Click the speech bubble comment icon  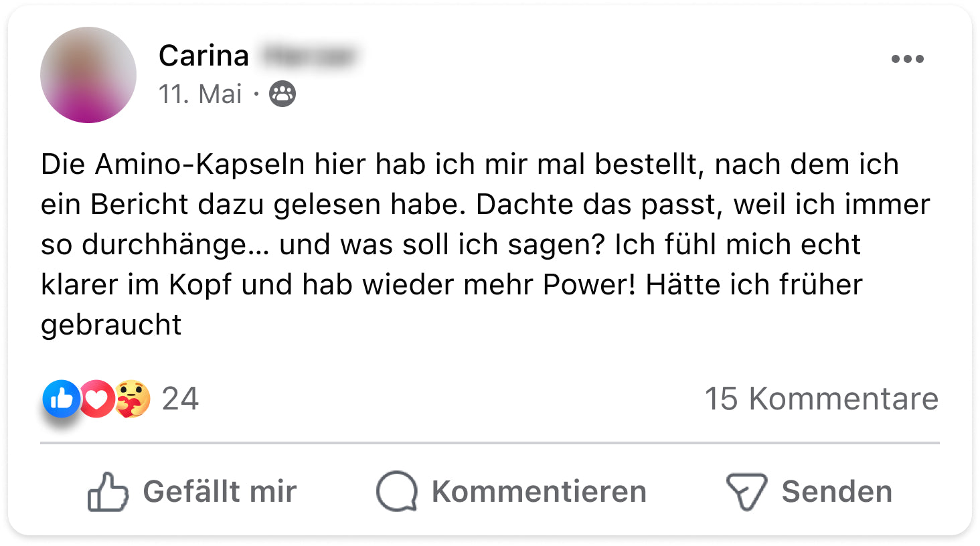click(x=396, y=492)
